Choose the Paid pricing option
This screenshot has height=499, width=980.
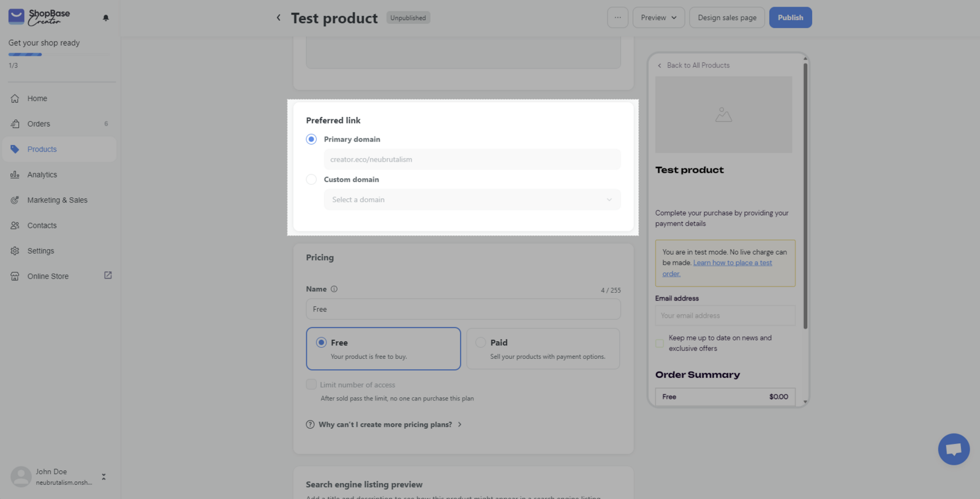pyautogui.click(x=543, y=348)
